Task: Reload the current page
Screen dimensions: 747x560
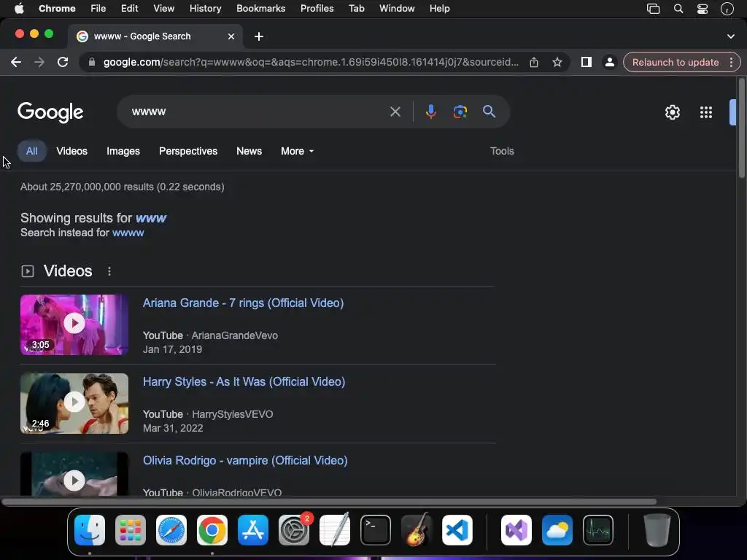Action: click(x=63, y=63)
